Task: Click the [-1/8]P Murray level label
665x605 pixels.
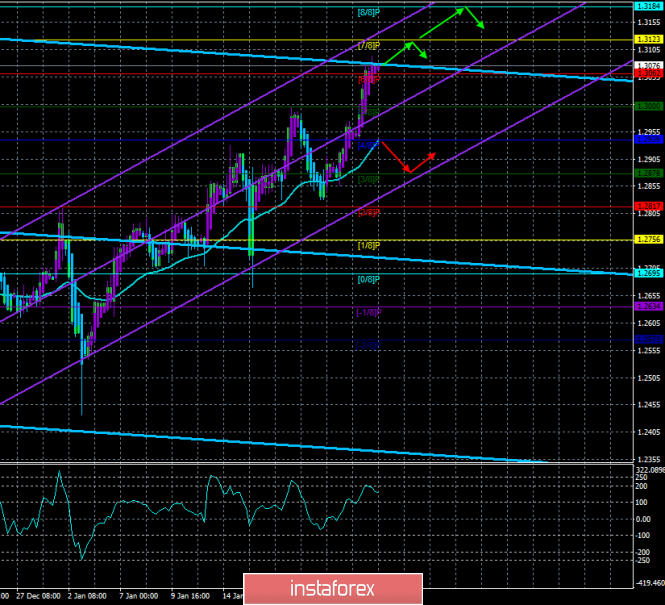Action: tap(368, 312)
